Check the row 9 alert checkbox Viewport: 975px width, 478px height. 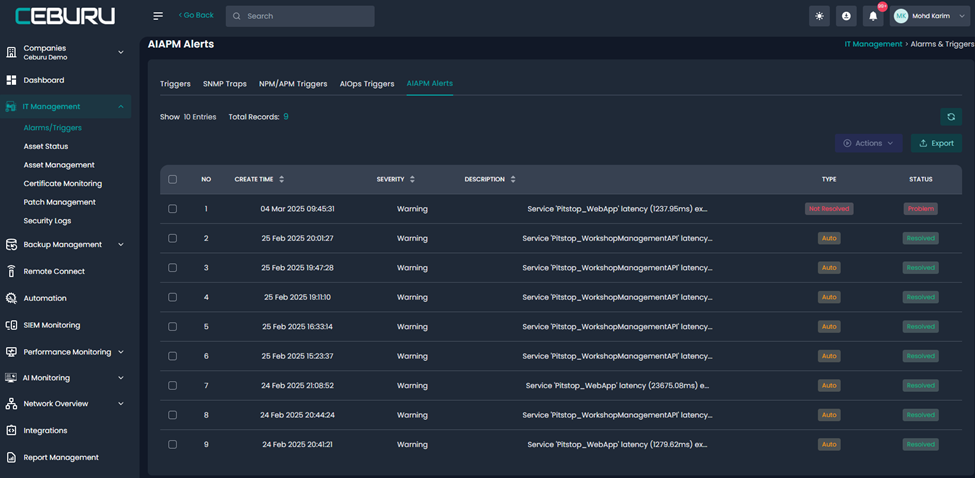(x=172, y=444)
